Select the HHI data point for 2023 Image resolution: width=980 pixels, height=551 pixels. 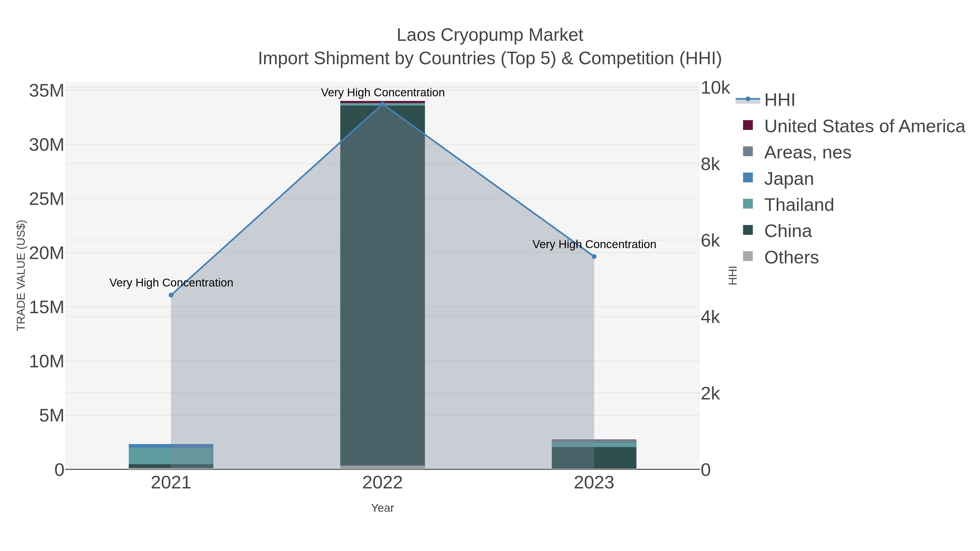594,257
